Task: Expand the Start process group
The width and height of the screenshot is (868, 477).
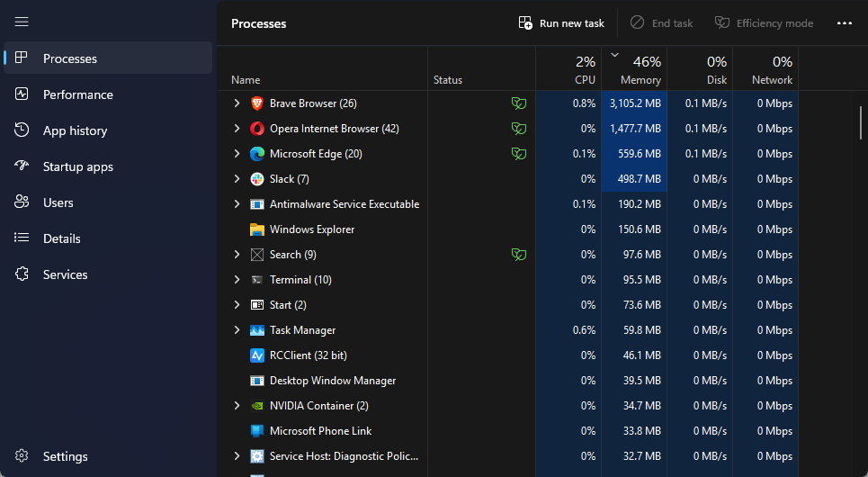Action: (237, 305)
